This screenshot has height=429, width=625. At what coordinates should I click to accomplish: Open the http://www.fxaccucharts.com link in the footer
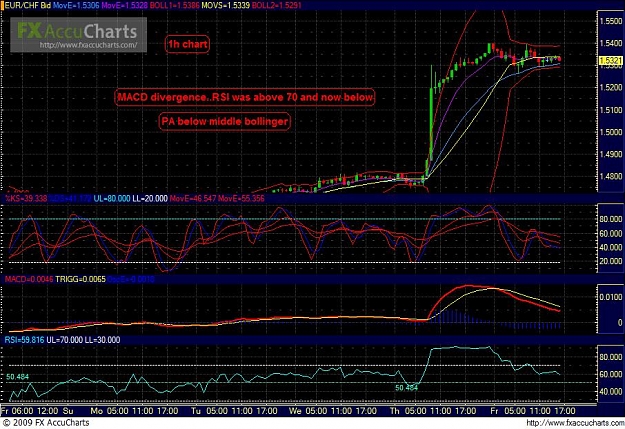coord(574,423)
